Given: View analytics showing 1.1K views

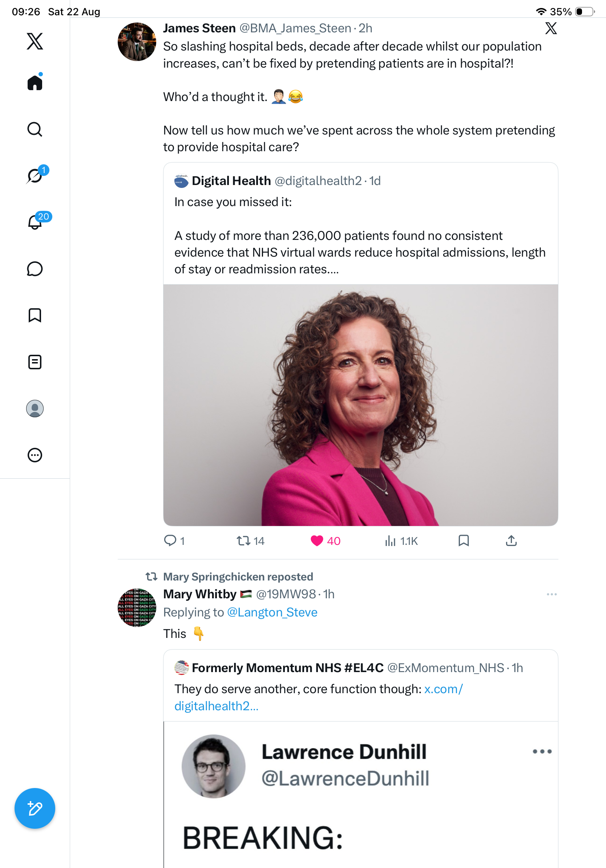Looking at the screenshot, I should coord(401,541).
